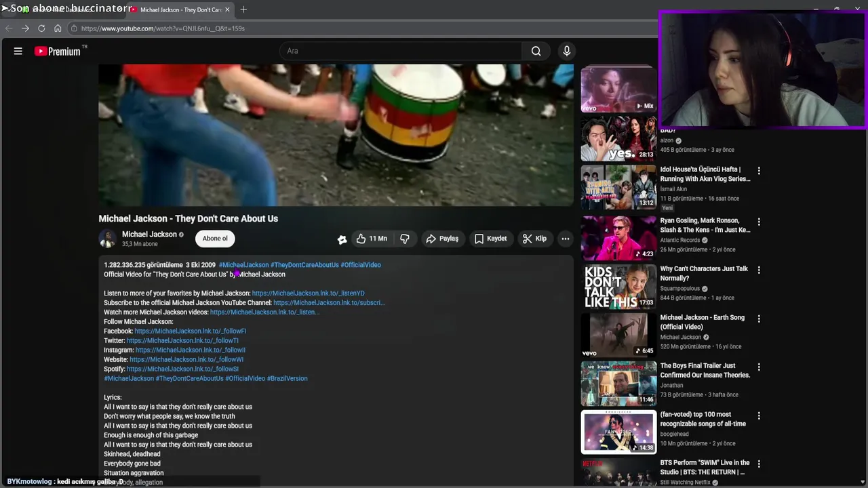Open top 100 recognizable songs thumbnail
The image size is (868, 488).
tap(618, 432)
